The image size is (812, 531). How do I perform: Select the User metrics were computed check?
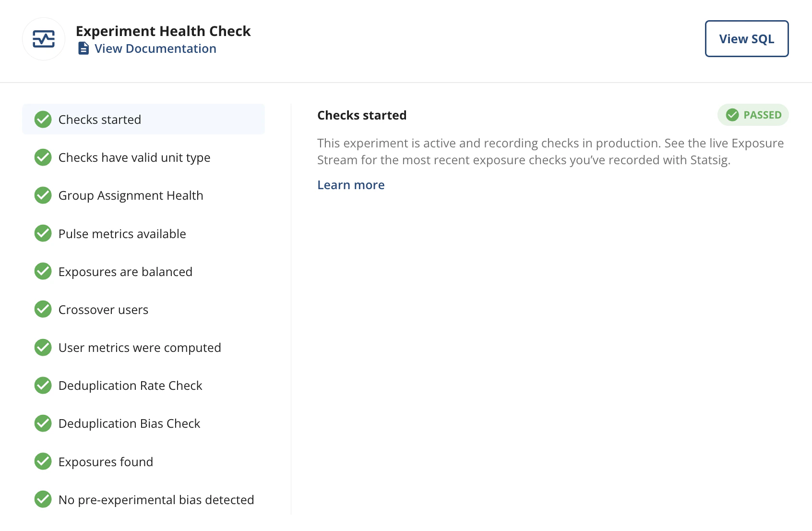pyautogui.click(x=140, y=347)
